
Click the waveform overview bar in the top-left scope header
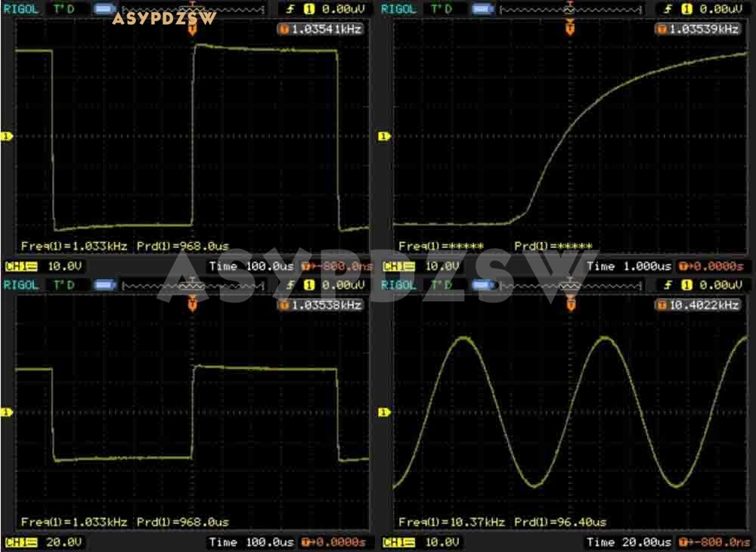193,9
